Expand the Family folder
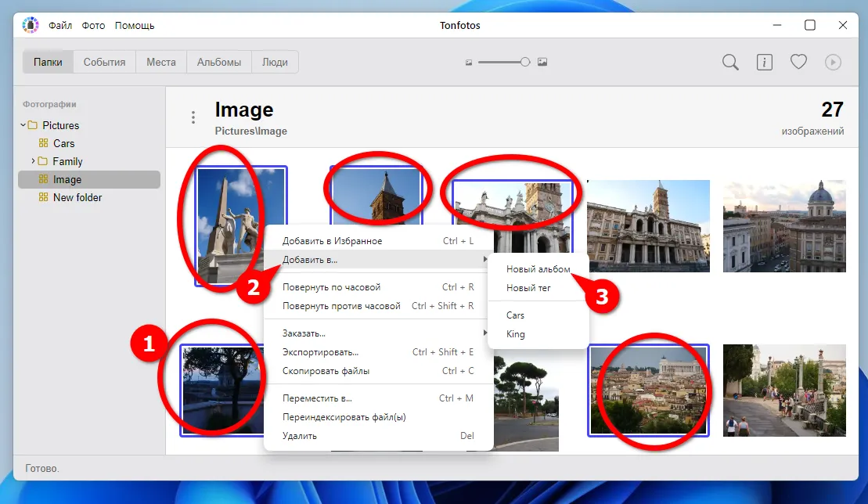This screenshot has width=868, height=504. 33,161
